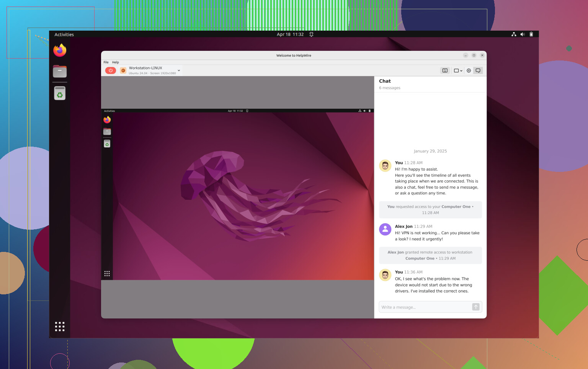Minimize the HelpWire window
This screenshot has width=588, height=369.
pos(465,56)
